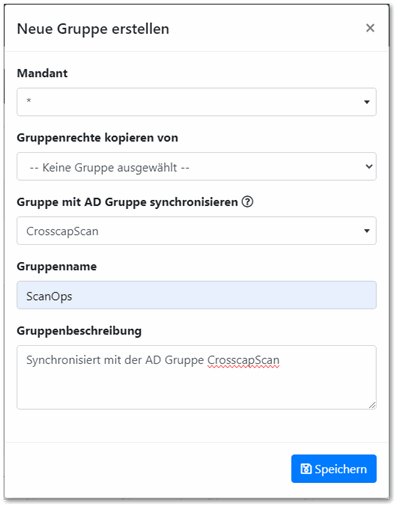This screenshot has height=506, width=396.
Task: Expand the Mandant dropdown arrow
Action: coord(367,102)
